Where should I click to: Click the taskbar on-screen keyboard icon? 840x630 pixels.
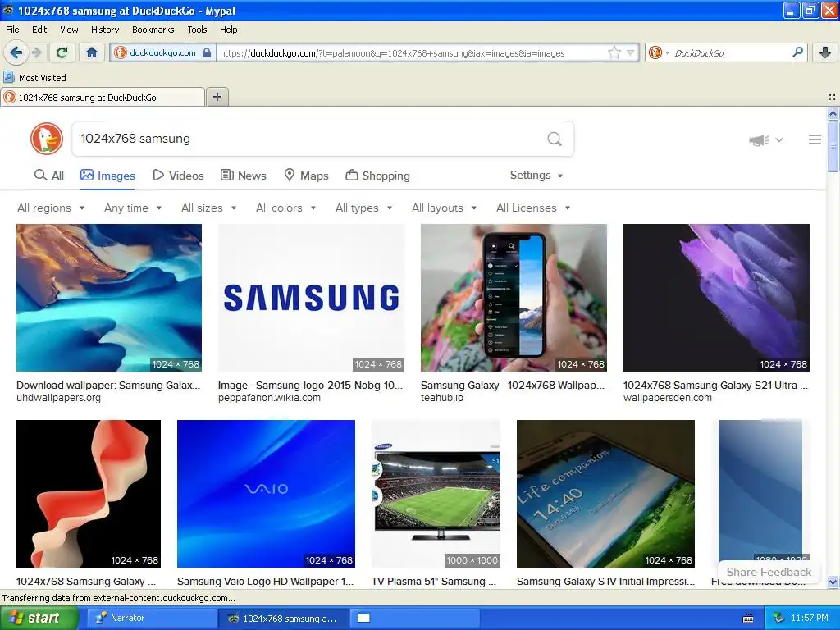748,619
